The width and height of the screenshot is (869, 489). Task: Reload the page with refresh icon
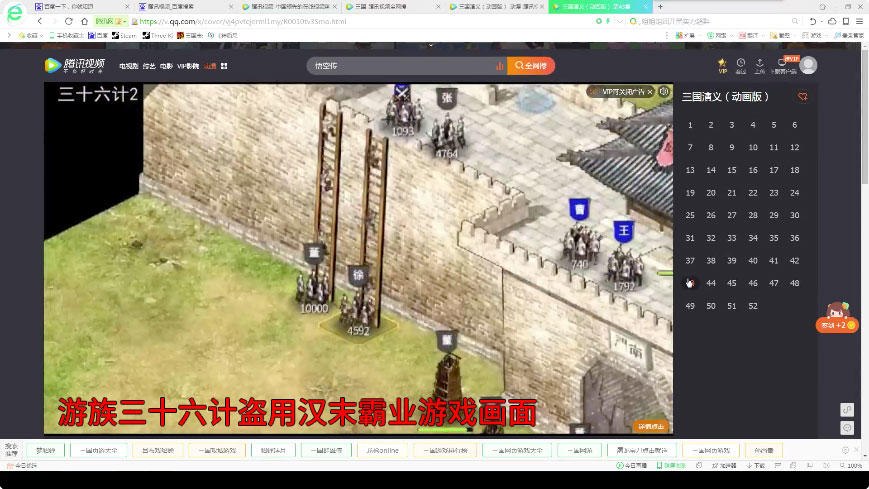pos(68,21)
